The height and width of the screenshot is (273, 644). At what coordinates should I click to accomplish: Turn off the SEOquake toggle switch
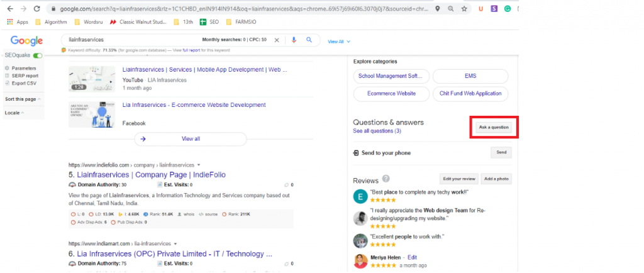coord(38,55)
